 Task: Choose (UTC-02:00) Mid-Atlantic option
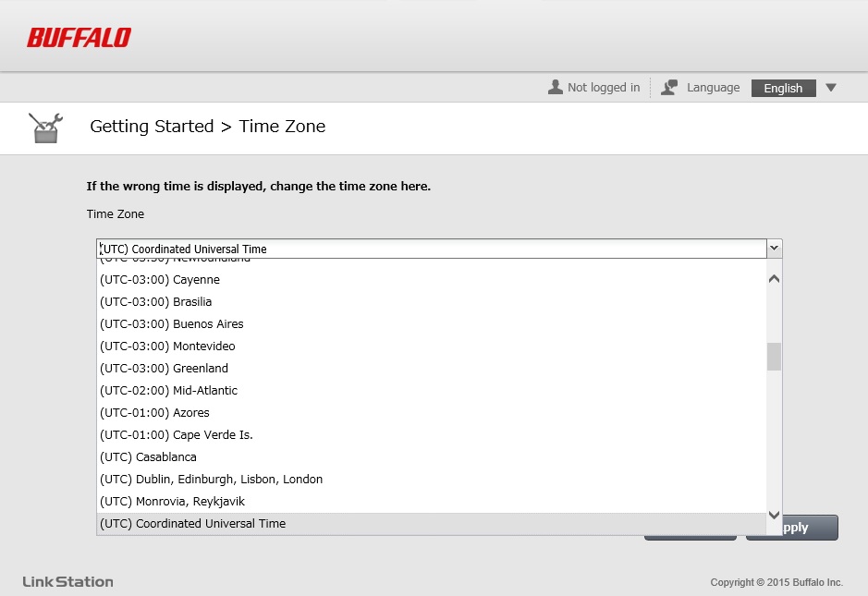click(168, 391)
